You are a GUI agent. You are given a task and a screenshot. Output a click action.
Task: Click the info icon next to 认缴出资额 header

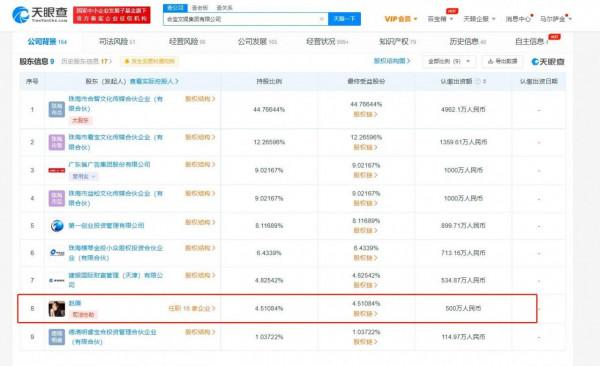(478, 81)
